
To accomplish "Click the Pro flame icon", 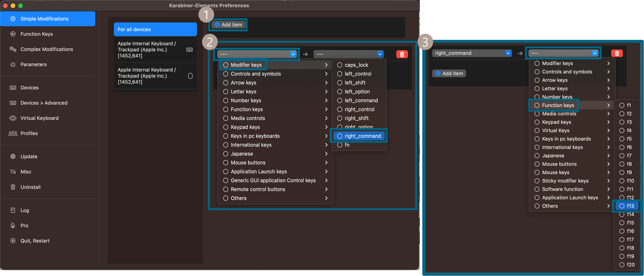I will pos(13,225).
